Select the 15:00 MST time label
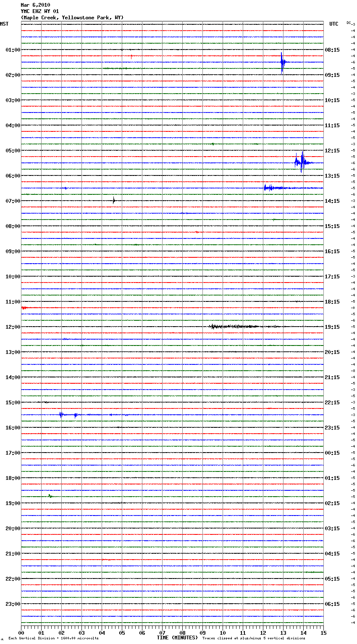 pyautogui.click(x=13, y=403)
